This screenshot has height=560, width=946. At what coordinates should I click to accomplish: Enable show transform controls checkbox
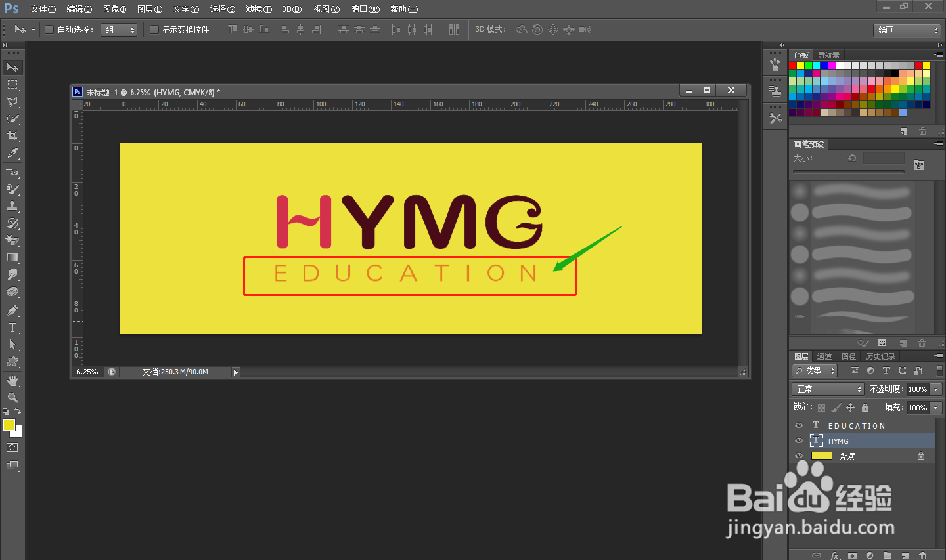click(x=154, y=30)
